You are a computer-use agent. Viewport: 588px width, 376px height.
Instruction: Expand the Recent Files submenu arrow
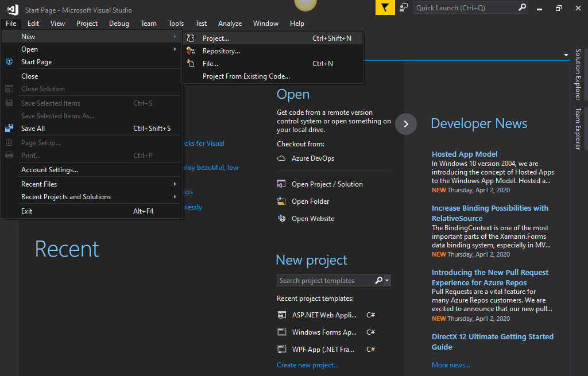(175, 184)
